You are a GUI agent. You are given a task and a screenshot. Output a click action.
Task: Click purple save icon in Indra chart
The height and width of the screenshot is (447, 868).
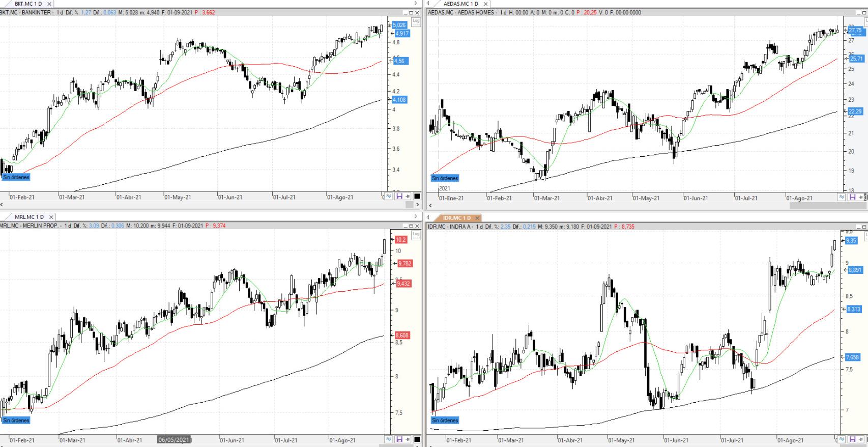(x=852, y=439)
